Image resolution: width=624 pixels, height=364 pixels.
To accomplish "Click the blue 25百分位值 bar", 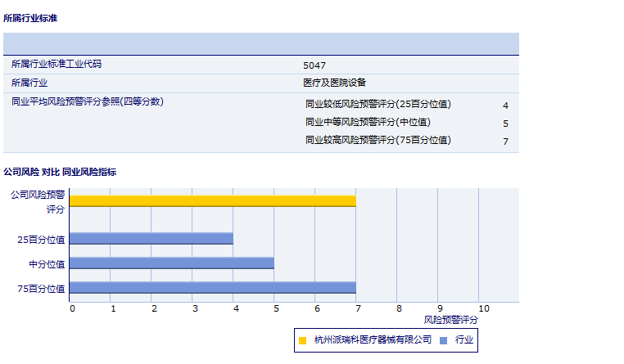I will pyautogui.click(x=151, y=239).
